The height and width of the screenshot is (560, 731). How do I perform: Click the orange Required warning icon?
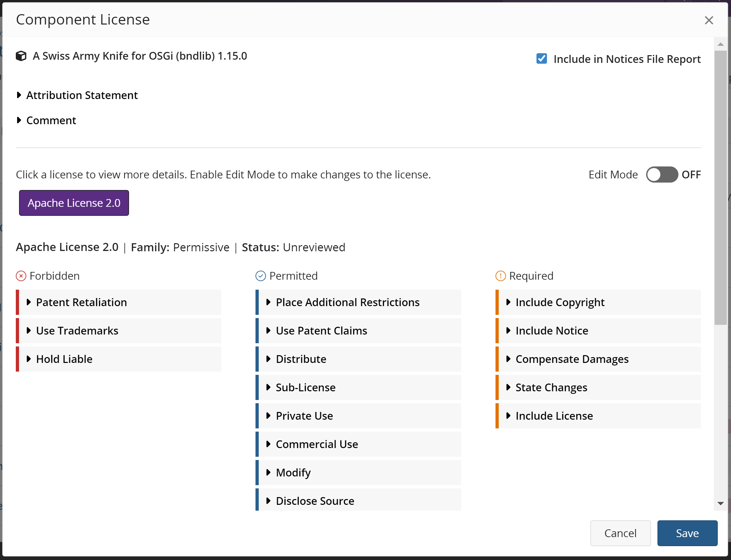point(500,276)
